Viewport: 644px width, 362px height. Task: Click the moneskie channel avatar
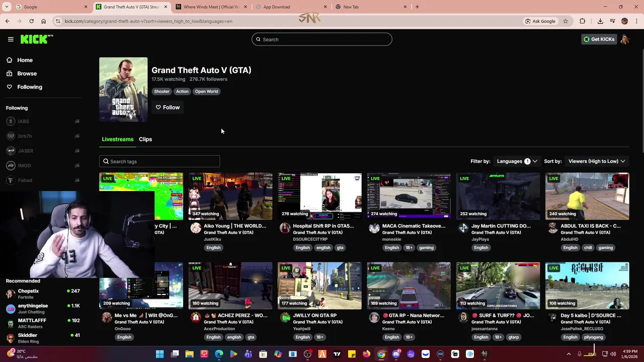click(x=374, y=228)
